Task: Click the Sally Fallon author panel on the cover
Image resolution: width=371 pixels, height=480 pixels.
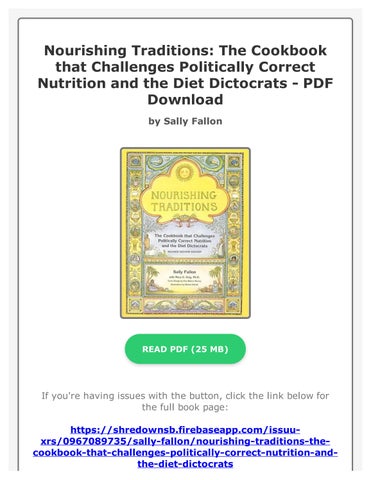Action: click(x=184, y=277)
